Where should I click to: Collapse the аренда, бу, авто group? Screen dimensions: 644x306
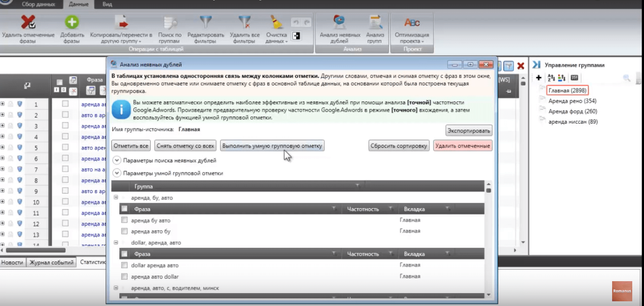116,197
